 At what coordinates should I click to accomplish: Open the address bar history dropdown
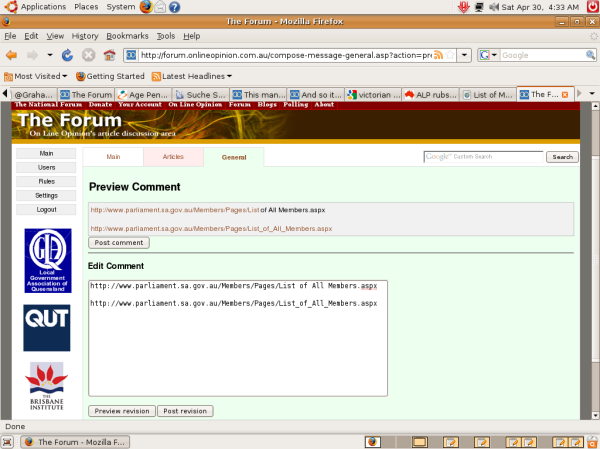pyautogui.click(x=464, y=55)
